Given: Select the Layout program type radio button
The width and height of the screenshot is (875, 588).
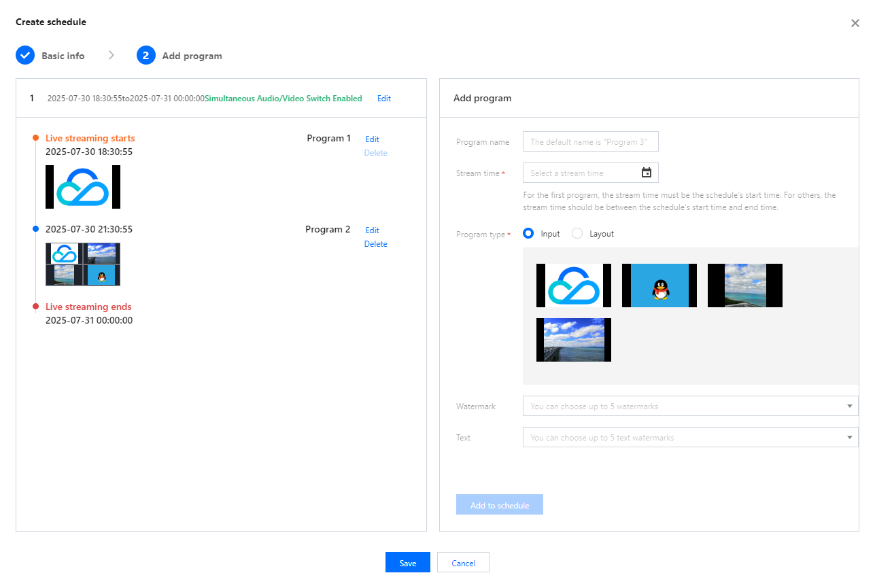Looking at the screenshot, I should [x=577, y=233].
